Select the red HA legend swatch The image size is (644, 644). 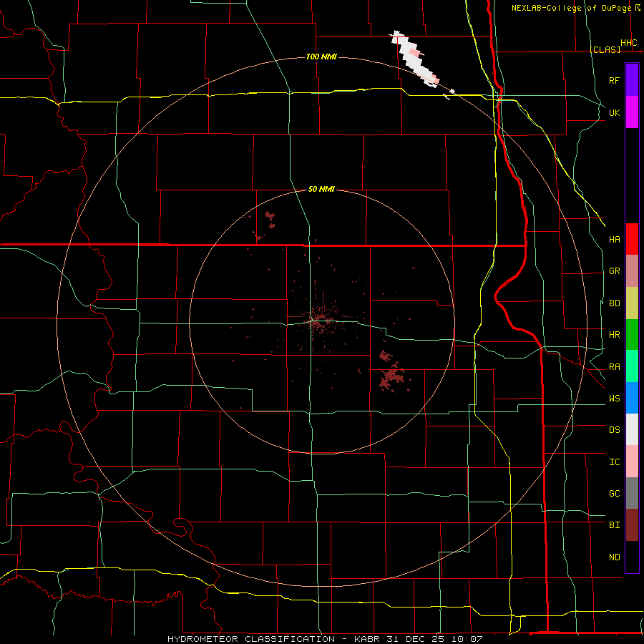tap(632, 239)
